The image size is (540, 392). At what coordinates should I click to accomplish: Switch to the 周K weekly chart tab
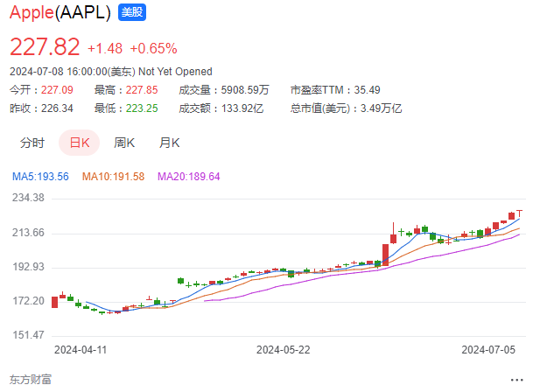pyautogui.click(x=124, y=143)
